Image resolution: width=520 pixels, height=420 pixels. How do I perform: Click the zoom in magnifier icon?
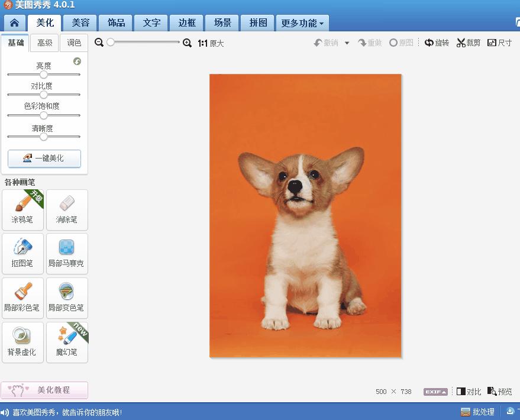tap(187, 43)
